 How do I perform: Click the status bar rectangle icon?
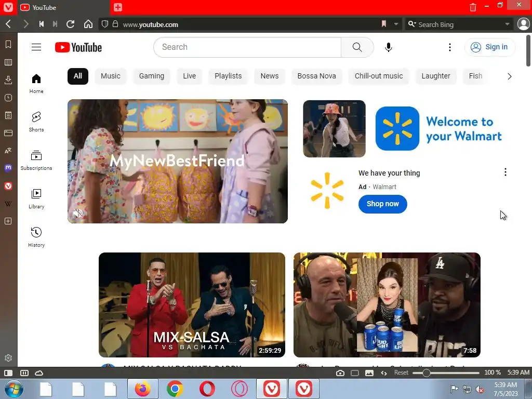coord(355,373)
